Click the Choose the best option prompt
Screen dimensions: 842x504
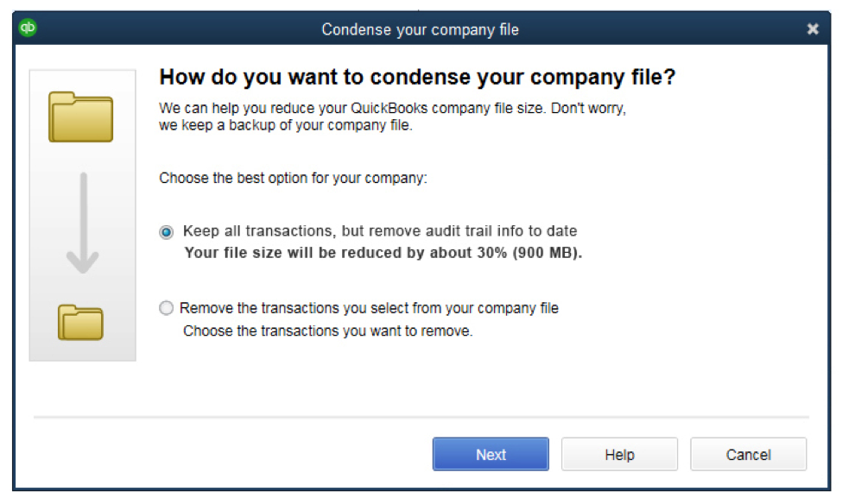tap(294, 179)
